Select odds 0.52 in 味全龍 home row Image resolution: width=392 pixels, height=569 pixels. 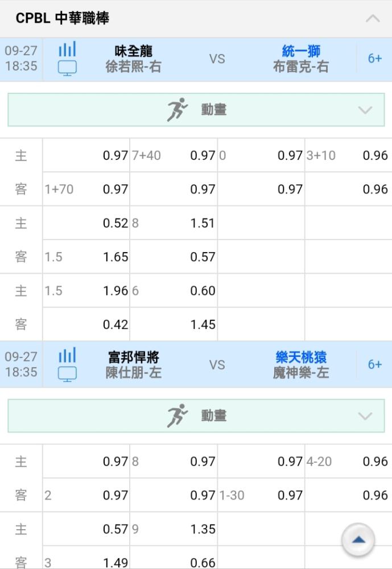point(115,223)
